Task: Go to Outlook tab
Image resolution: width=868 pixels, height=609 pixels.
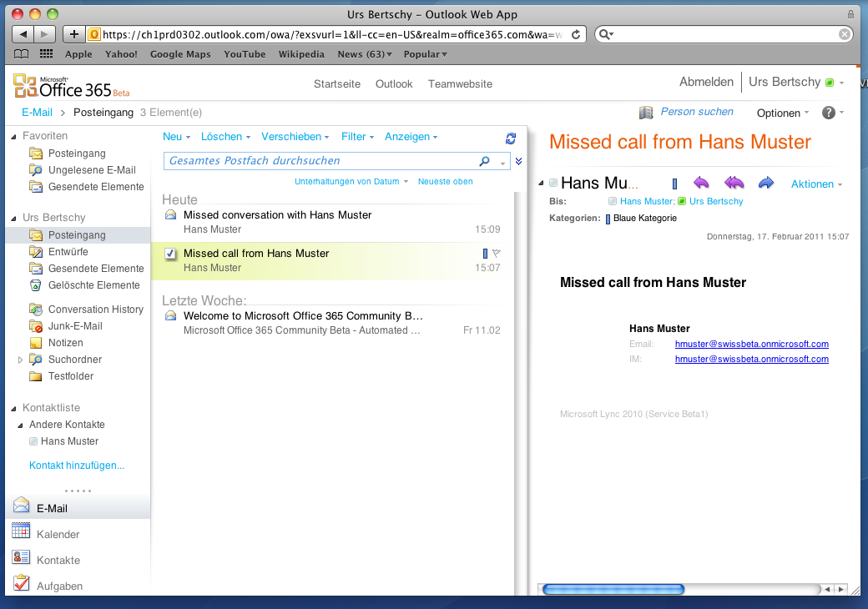Action: coord(394,84)
